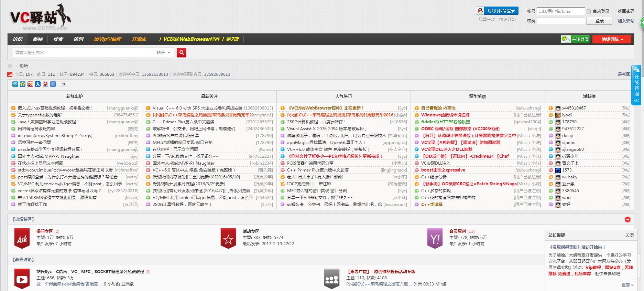The image size is (644, 291).
Task: Click avatar of user x445010467
Action: 558,108
